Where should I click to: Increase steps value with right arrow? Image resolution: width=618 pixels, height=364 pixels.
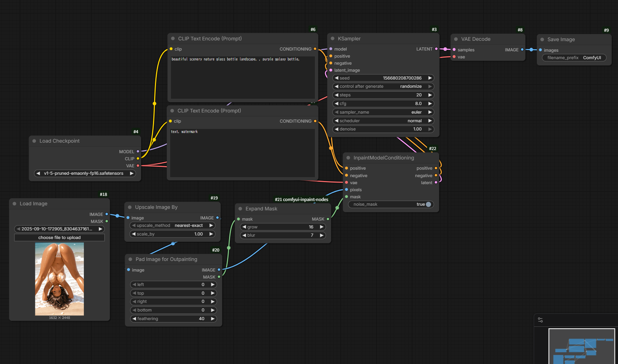point(430,95)
